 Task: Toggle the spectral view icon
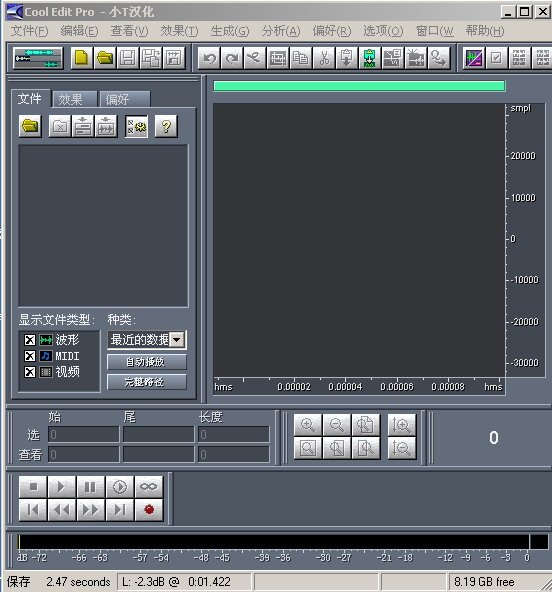474,58
